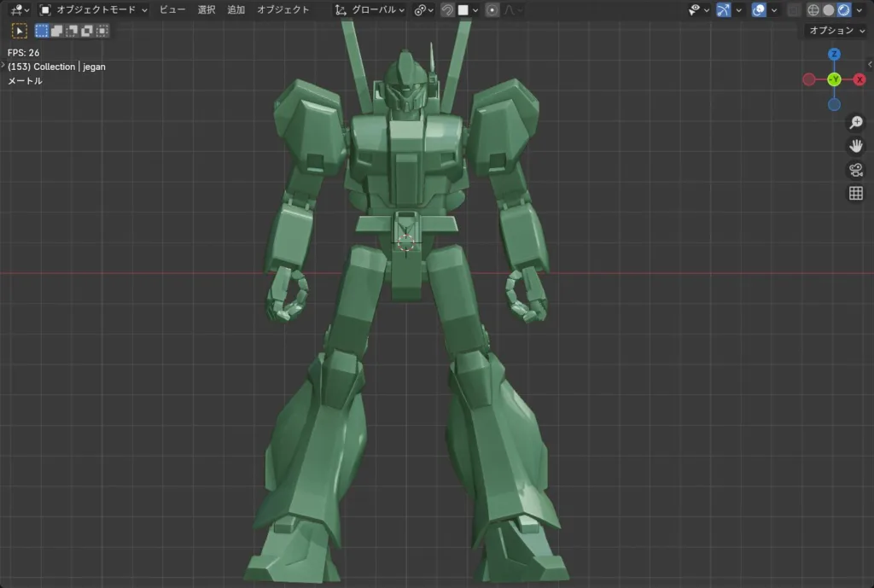Image resolution: width=874 pixels, height=588 pixels.
Task: Open the 追加 menu
Action: pos(236,10)
